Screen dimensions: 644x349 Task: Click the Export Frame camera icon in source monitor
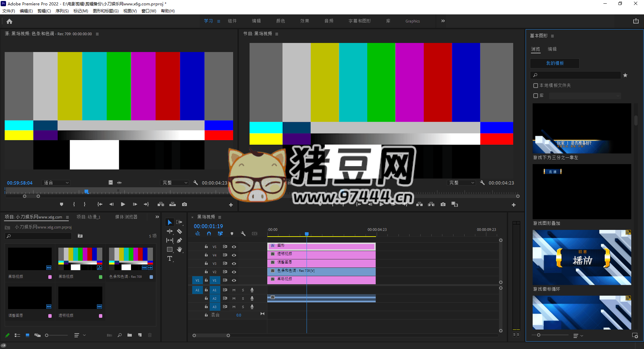coord(184,204)
